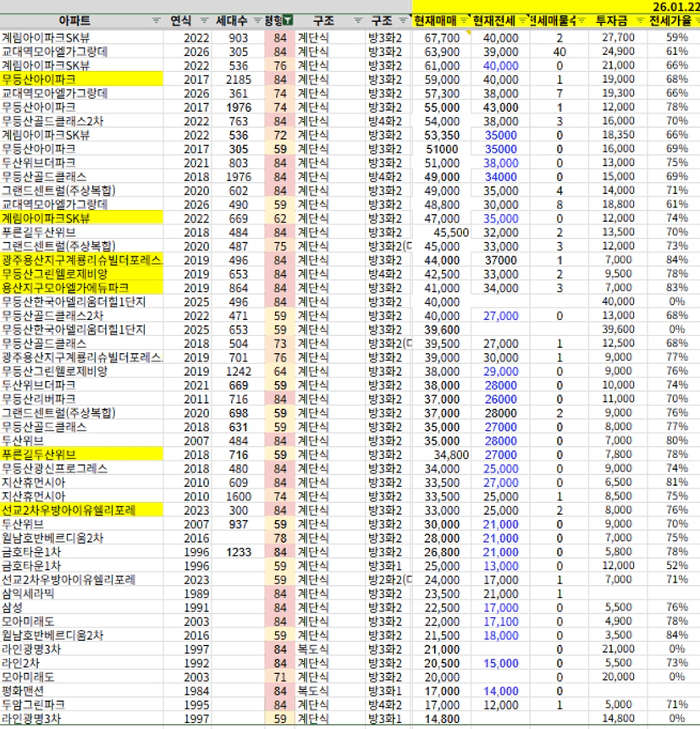Click the 57,300 sale price cell
The image size is (700, 729).
pyautogui.click(x=442, y=93)
